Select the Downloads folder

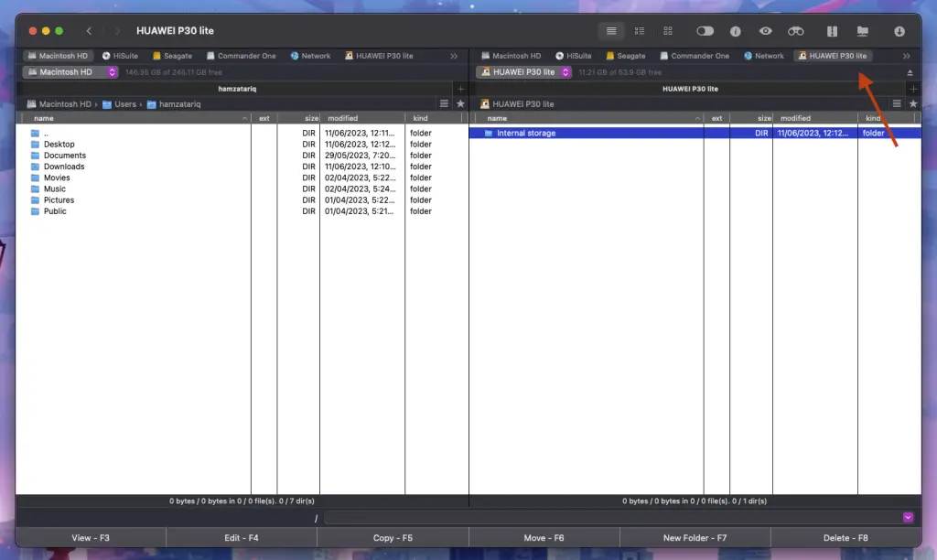pos(242,167)
